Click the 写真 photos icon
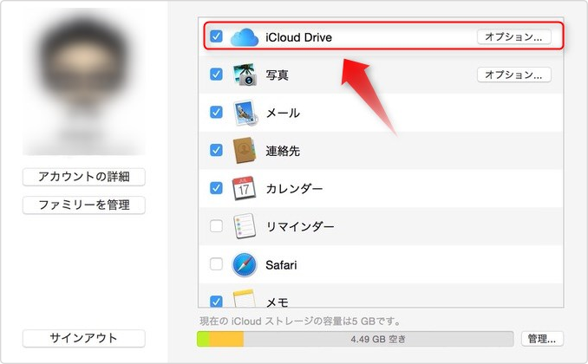This screenshot has height=364, width=588. [x=245, y=75]
